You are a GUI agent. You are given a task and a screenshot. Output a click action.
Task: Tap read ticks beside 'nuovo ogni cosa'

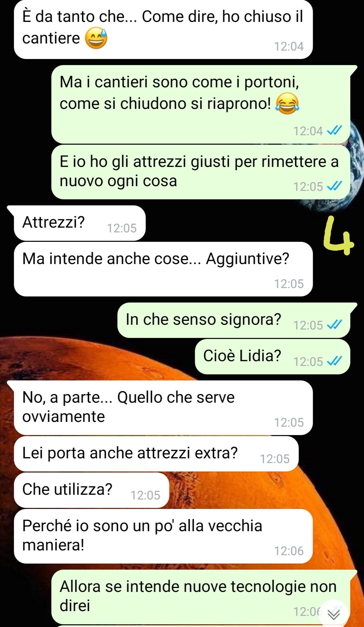pos(334,186)
